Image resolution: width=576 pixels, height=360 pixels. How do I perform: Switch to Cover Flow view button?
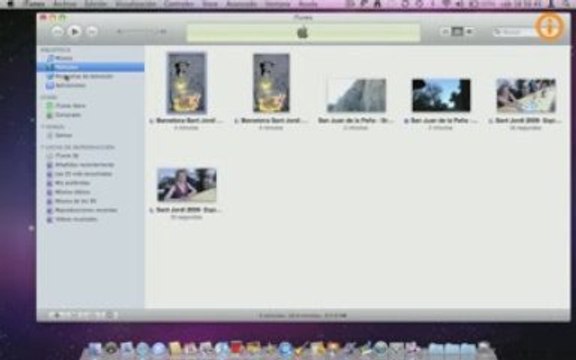click(469, 32)
